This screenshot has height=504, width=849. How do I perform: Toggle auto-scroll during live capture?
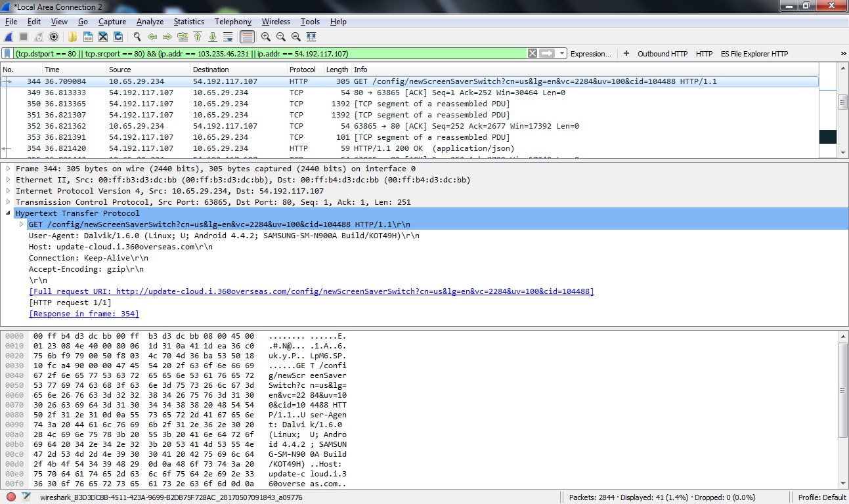[x=228, y=37]
